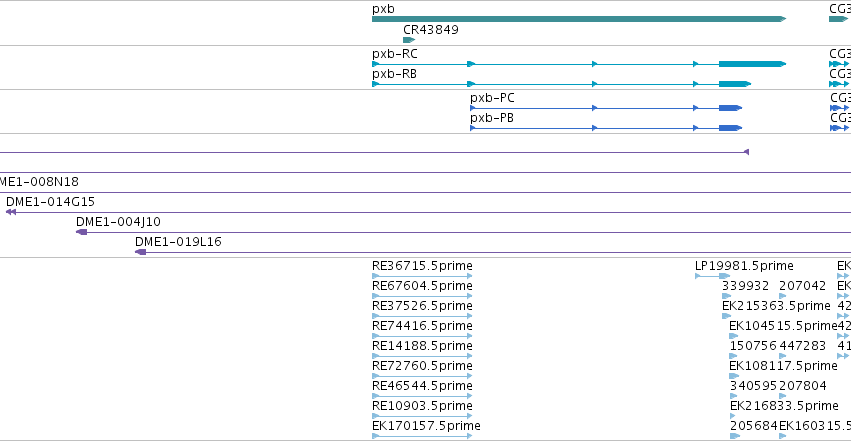Select EST RE37526.5prime
Screen dimensions: 851x441
422,316
